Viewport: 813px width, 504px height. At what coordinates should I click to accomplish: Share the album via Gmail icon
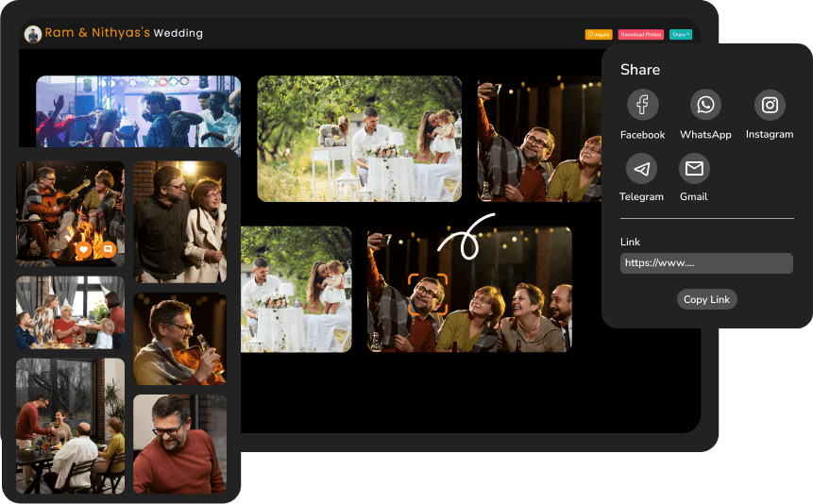point(694,169)
